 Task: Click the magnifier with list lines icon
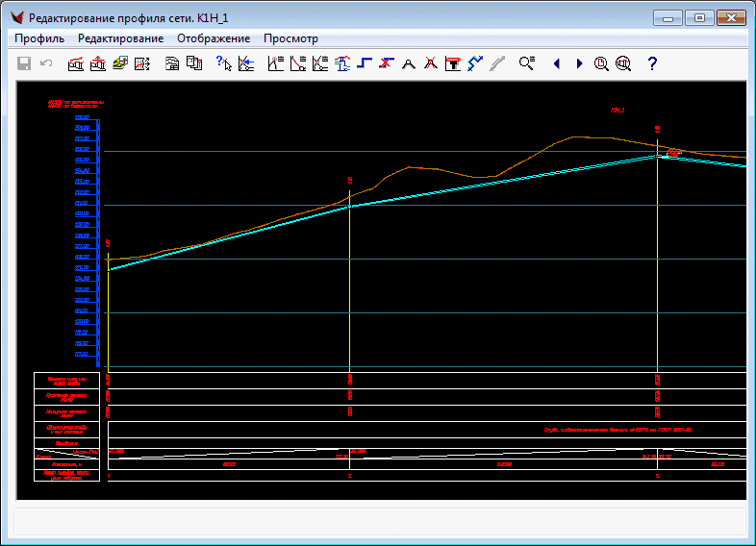pyautogui.click(x=526, y=63)
